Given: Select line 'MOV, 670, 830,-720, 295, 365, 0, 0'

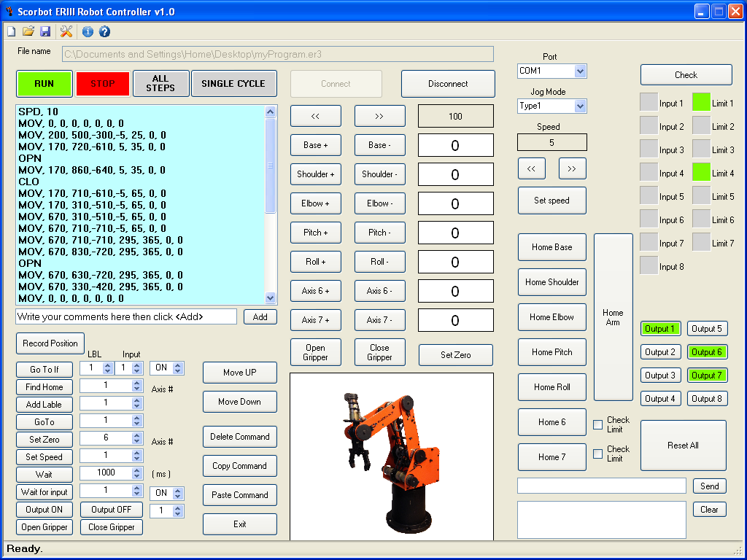Looking at the screenshot, I should [101, 252].
